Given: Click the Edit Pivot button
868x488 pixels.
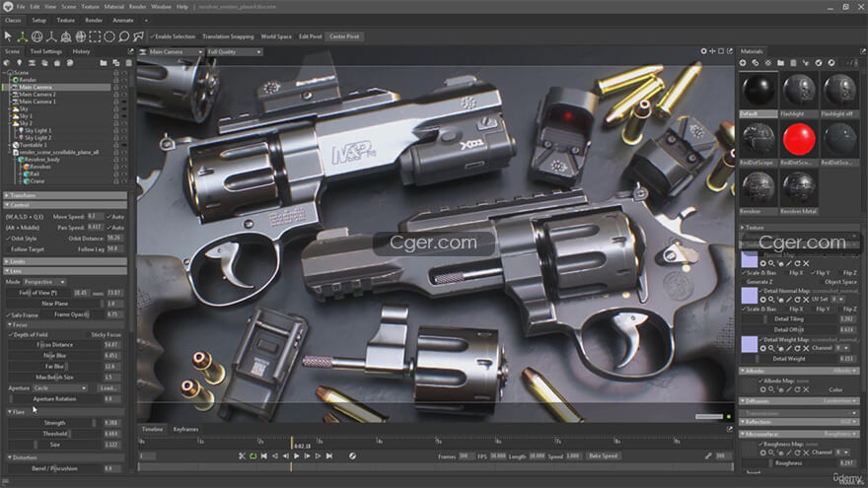Looking at the screenshot, I should (310, 36).
